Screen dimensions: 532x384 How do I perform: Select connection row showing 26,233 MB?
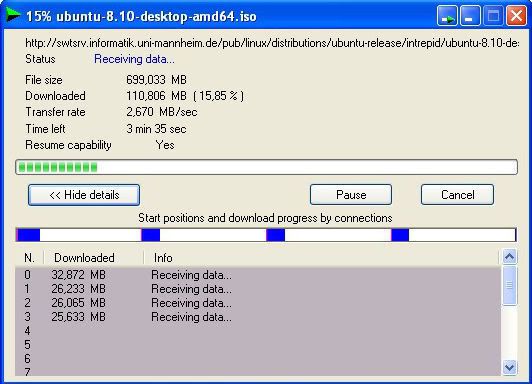point(258,289)
